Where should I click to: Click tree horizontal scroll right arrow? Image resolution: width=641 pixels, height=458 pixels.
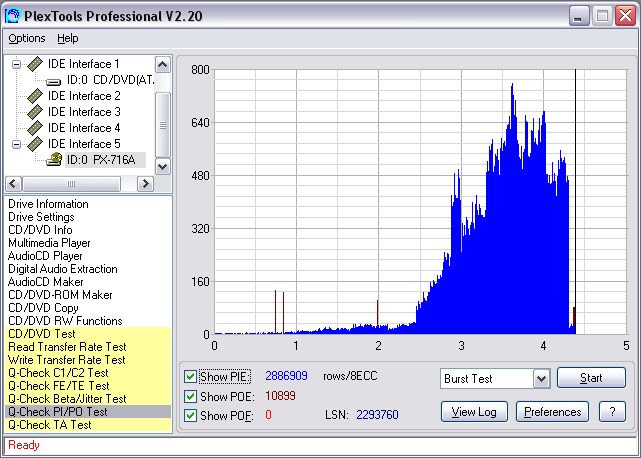[146, 184]
